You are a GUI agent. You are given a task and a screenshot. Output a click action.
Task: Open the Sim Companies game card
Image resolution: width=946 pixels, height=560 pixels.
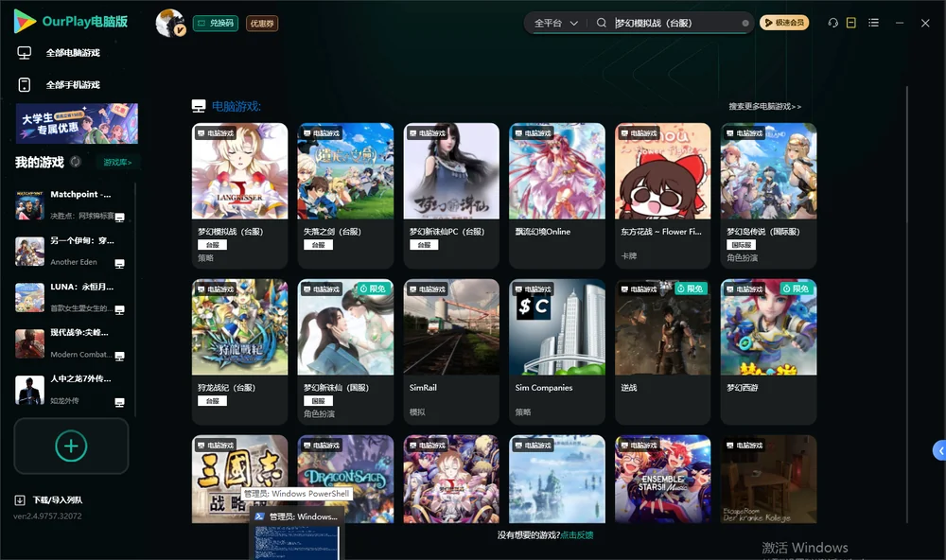click(557, 352)
